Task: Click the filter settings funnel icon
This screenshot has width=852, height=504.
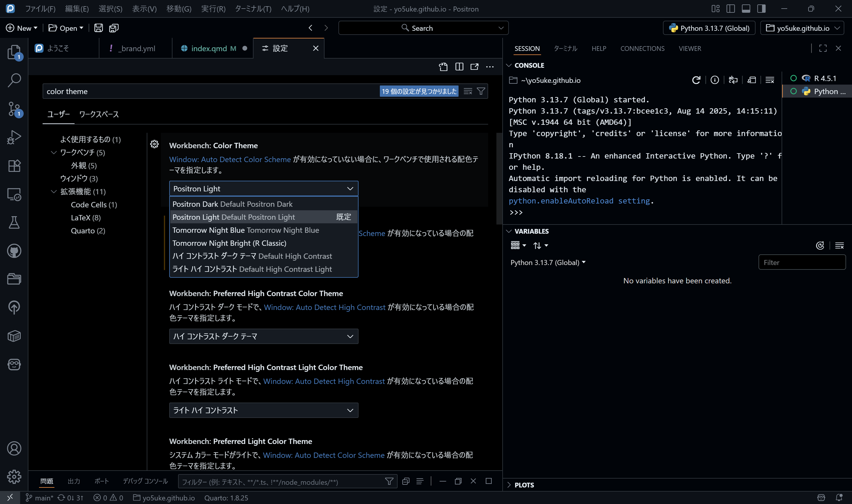Action: point(481,91)
